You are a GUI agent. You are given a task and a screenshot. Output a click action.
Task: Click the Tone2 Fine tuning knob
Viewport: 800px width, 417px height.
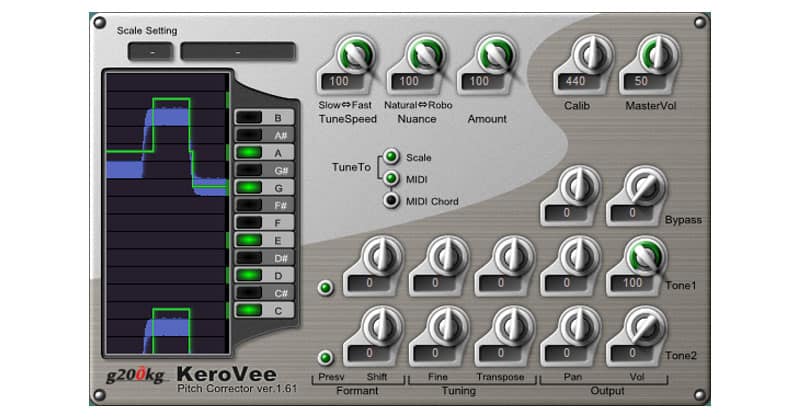click(447, 326)
